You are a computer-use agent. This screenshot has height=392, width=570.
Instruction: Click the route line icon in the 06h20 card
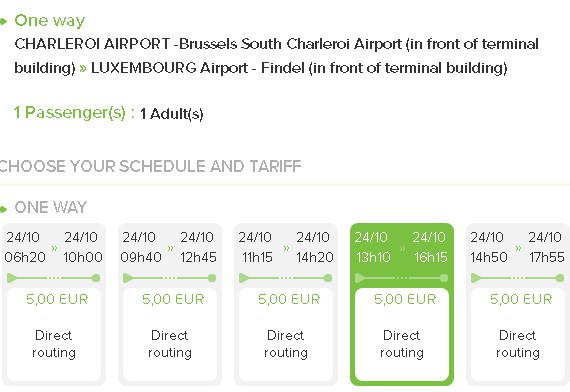tap(53, 278)
